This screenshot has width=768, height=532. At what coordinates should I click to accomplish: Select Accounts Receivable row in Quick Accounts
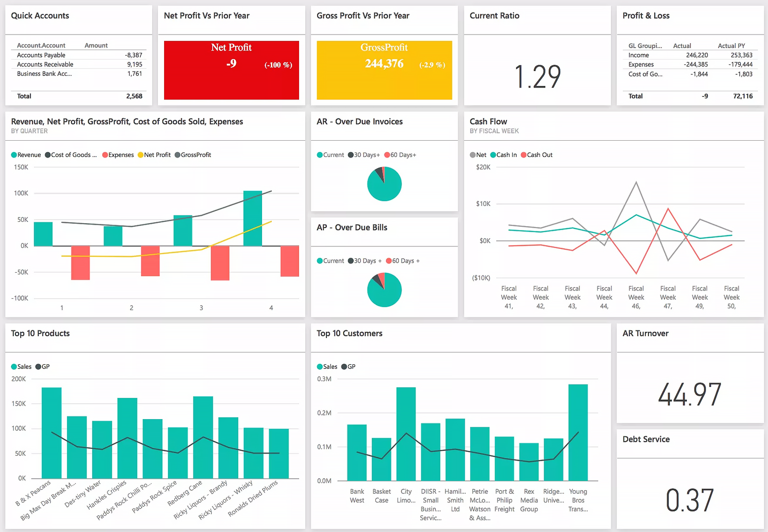(45, 64)
